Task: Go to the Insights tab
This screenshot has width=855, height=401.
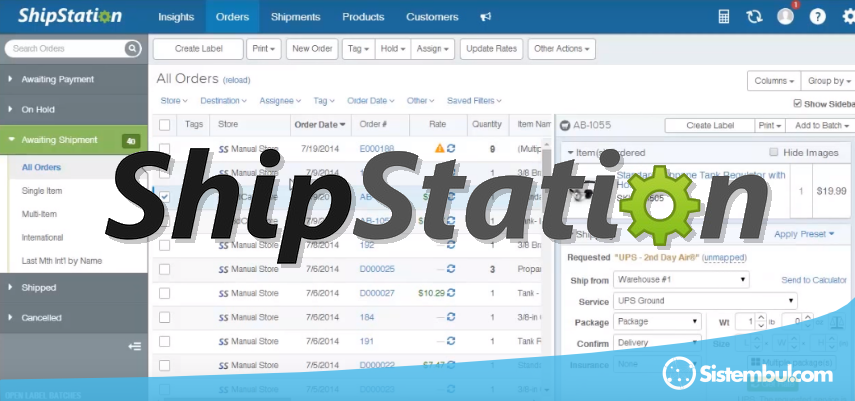Action: point(176,17)
